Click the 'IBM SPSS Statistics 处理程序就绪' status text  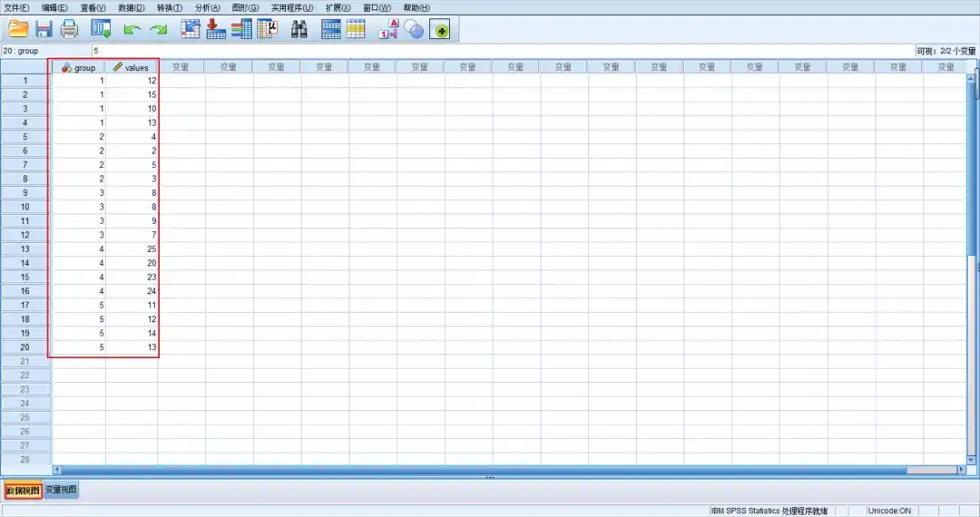[x=769, y=511]
